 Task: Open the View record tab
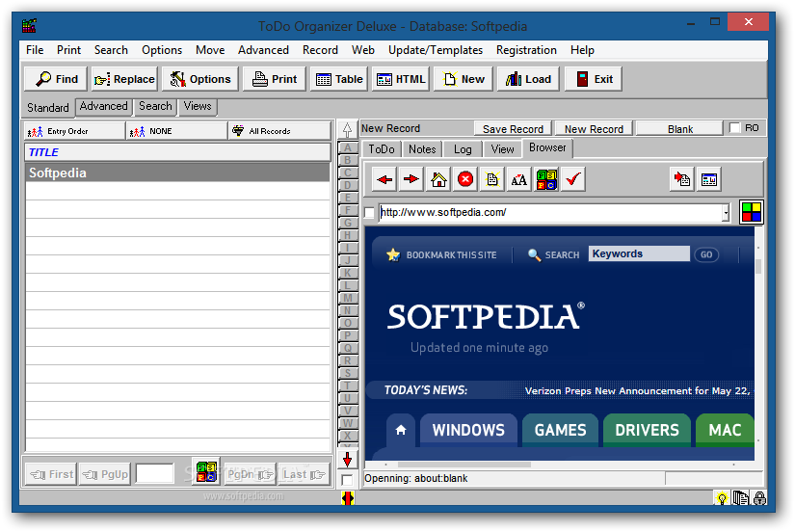502,149
